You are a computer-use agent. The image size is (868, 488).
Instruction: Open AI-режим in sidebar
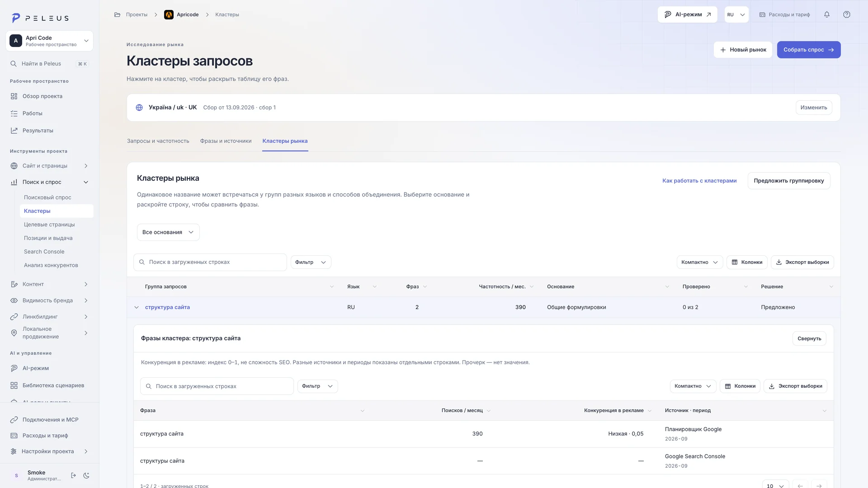[x=49, y=368]
